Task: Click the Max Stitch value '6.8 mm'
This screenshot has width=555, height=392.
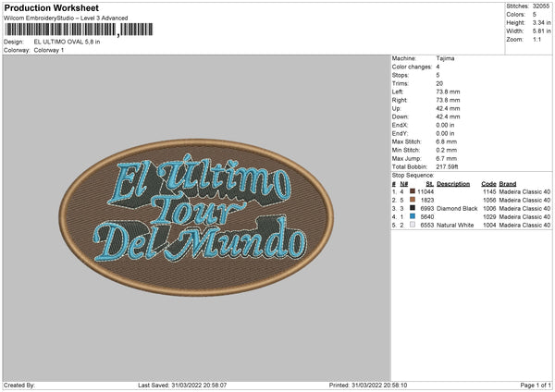Action: [x=447, y=141]
